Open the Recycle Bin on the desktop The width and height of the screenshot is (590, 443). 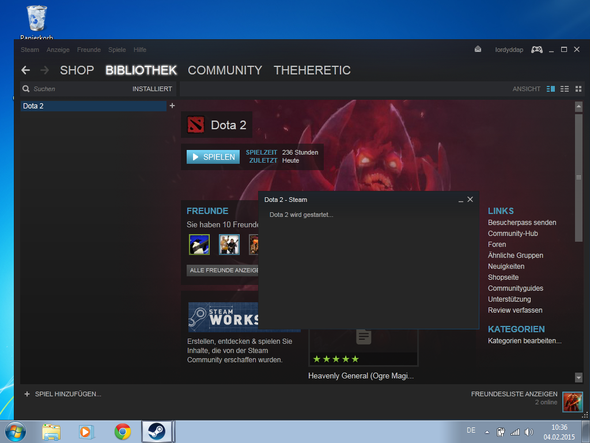pos(36,22)
